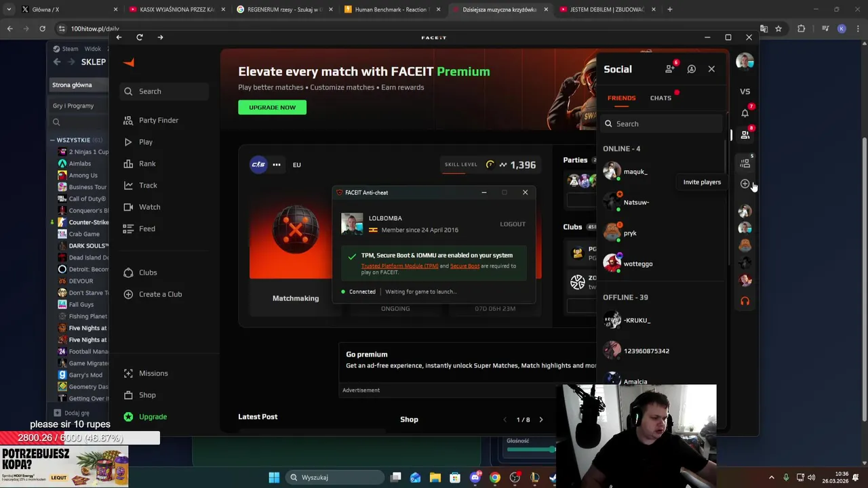Click the CS2 game selector icon
Screen dimensions: 868x488
[x=258, y=165]
